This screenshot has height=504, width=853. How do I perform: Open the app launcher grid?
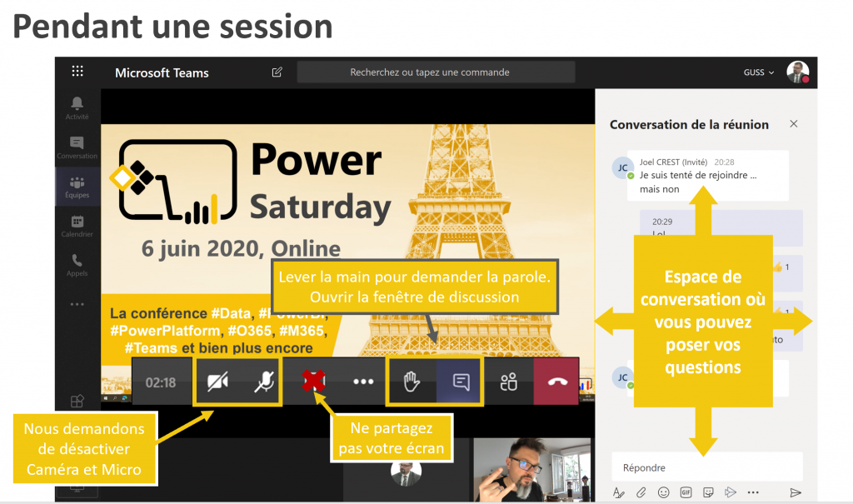[x=77, y=72]
